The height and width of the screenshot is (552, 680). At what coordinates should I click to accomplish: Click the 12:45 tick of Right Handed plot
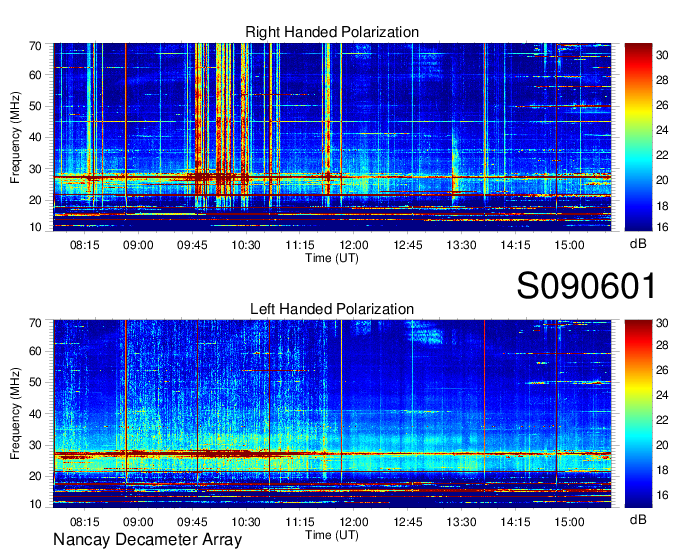pos(408,245)
